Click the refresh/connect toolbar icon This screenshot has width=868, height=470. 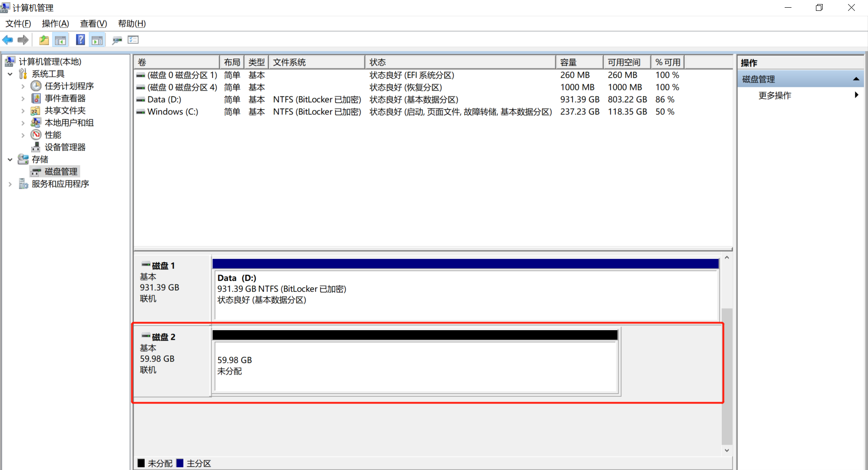point(117,40)
